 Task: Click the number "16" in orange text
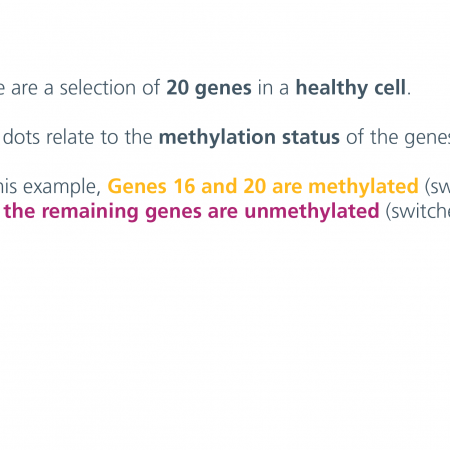pos(184,186)
